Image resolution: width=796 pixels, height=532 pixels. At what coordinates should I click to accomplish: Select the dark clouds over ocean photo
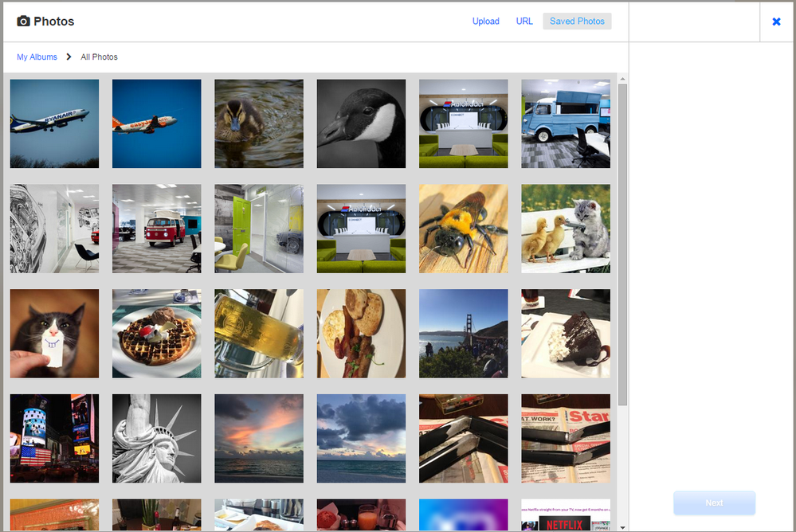[x=361, y=439]
